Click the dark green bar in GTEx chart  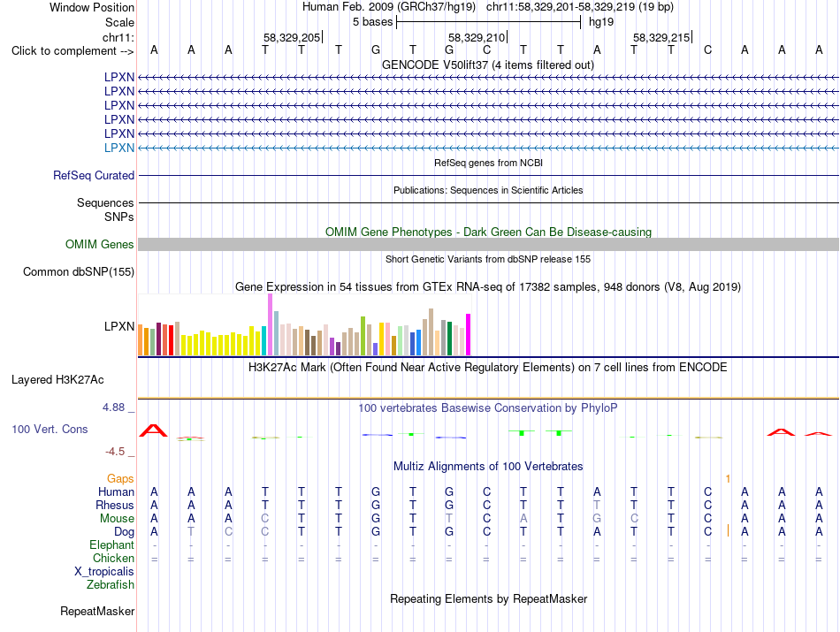tap(449, 339)
